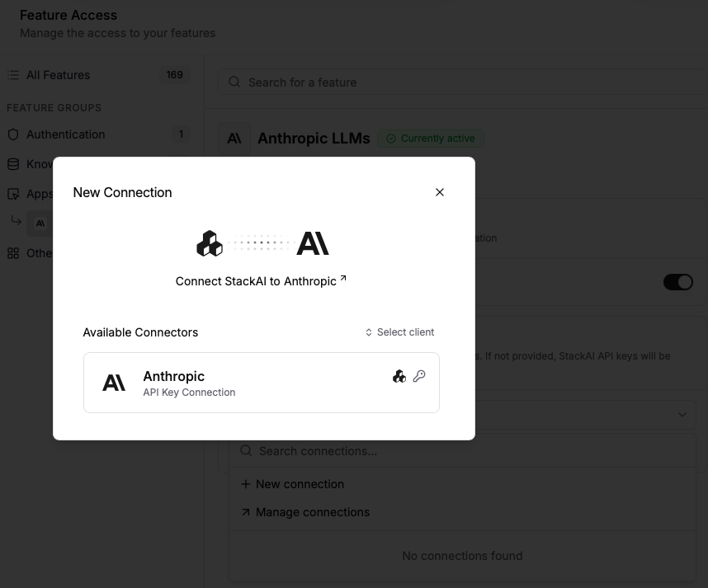Collapse the connections dropdown chevron

682,415
